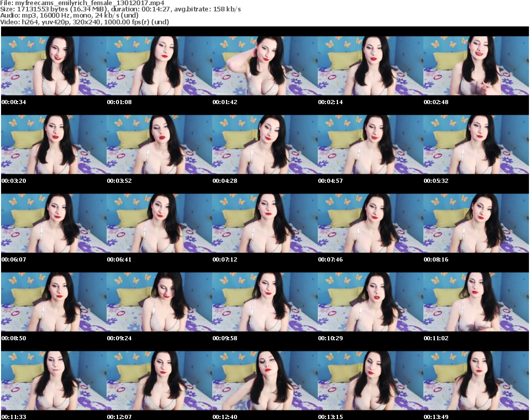
Task: Click the 00:13:49 timestamp label
Action: coord(436,417)
